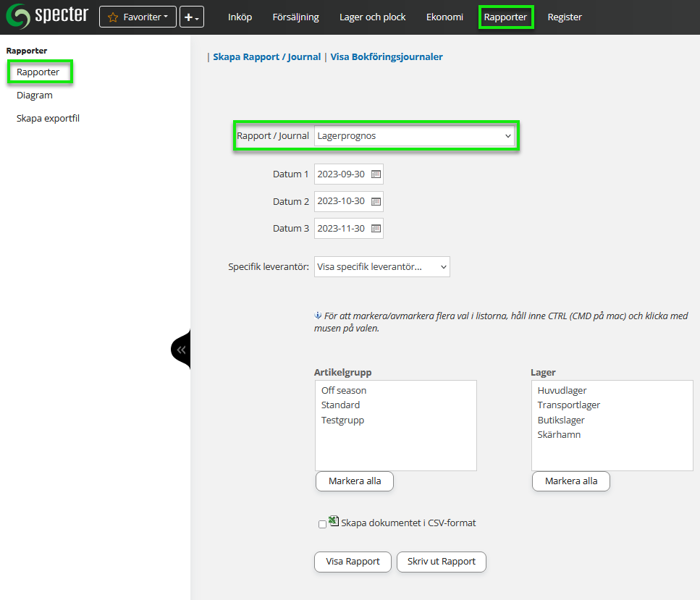700x600 pixels.
Task: Collapse the sidebar with the double-arrow handle
Action: [x=181, y=350]
